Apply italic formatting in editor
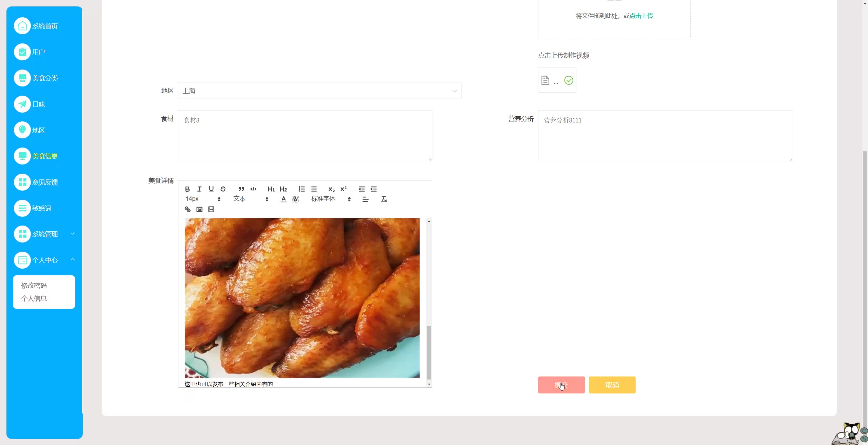The width and height of the screenshot is (868, 445). tap(199, 189)
